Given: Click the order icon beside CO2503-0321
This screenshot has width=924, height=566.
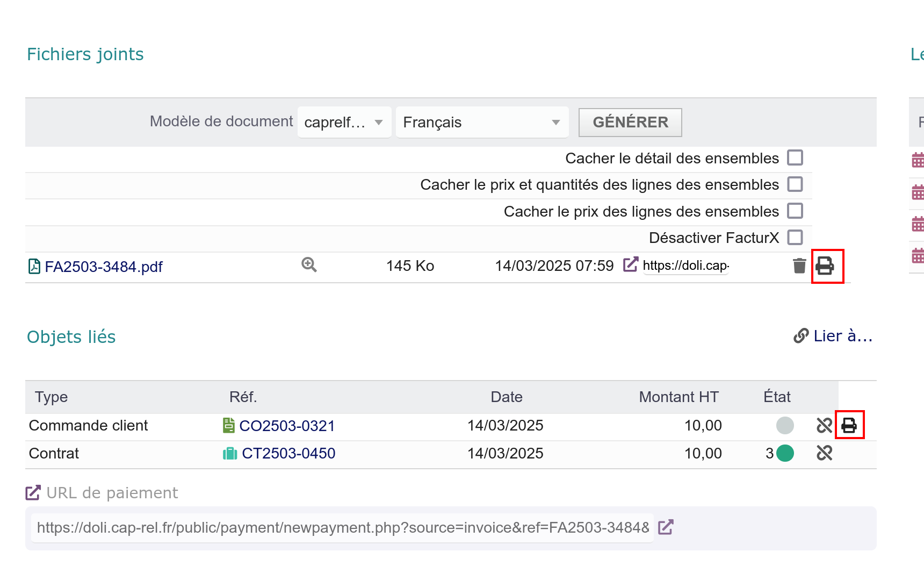Looking at the screenshot, I should tap(229, 426).
